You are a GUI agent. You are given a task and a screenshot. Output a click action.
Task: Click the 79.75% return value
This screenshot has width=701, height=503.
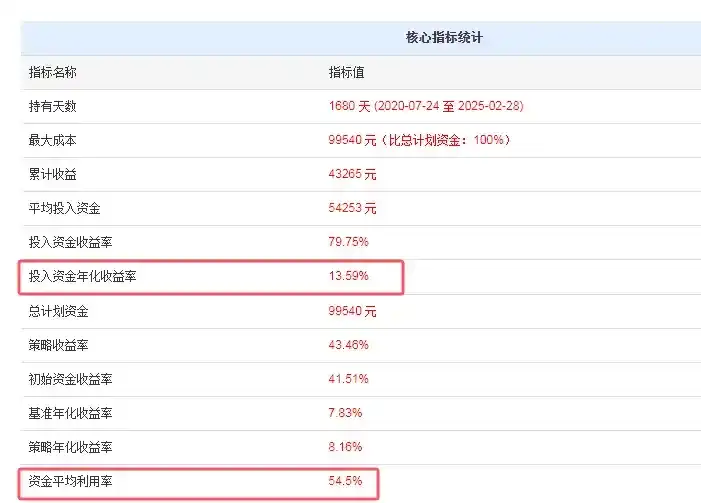(349, 242)
